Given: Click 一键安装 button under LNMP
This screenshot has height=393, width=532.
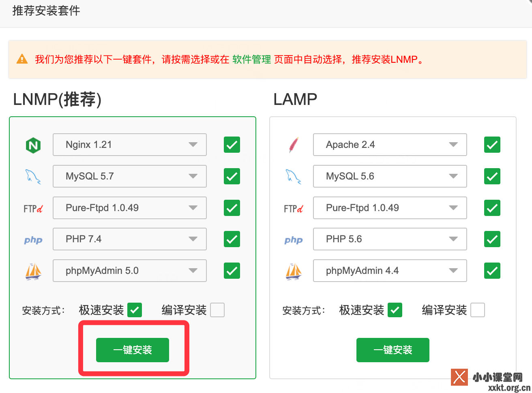Looking at the screenshot, I should click(133, 350).
